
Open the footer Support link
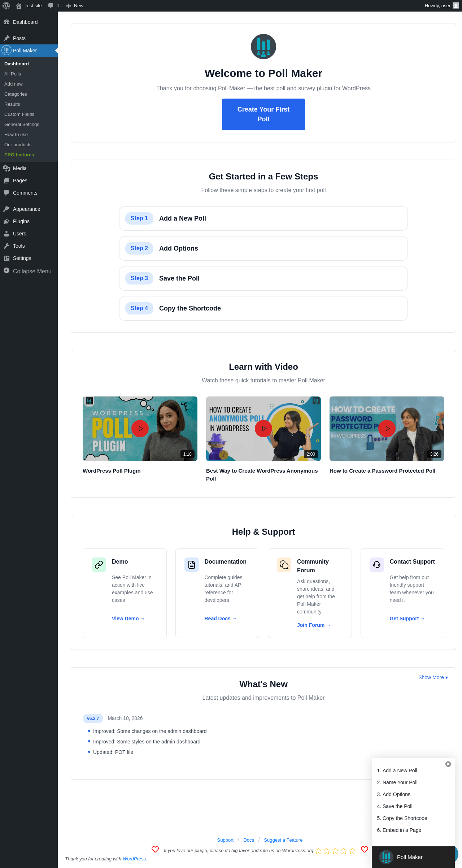tap(225, 840)
